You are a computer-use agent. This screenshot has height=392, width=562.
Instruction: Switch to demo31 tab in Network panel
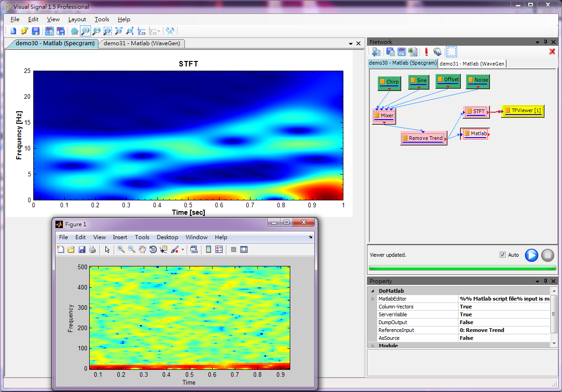tap(472, 64)
